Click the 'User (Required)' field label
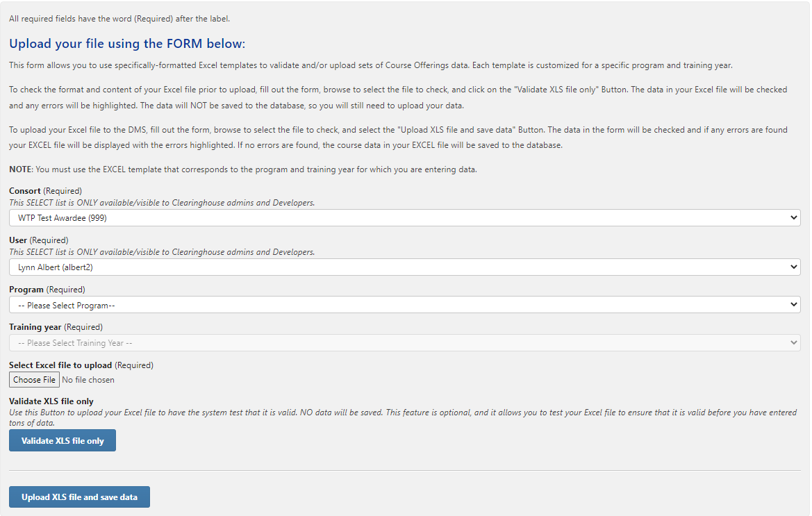The width and height of the screenshot is (812, 516). pos(38,240)
